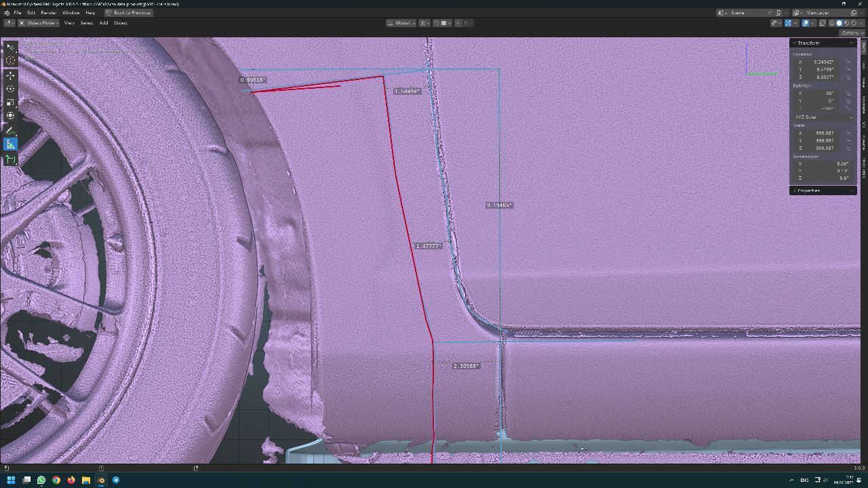Toggle viewport overlays display
This screenshot has height=488, width=868.
click(805, 23)
